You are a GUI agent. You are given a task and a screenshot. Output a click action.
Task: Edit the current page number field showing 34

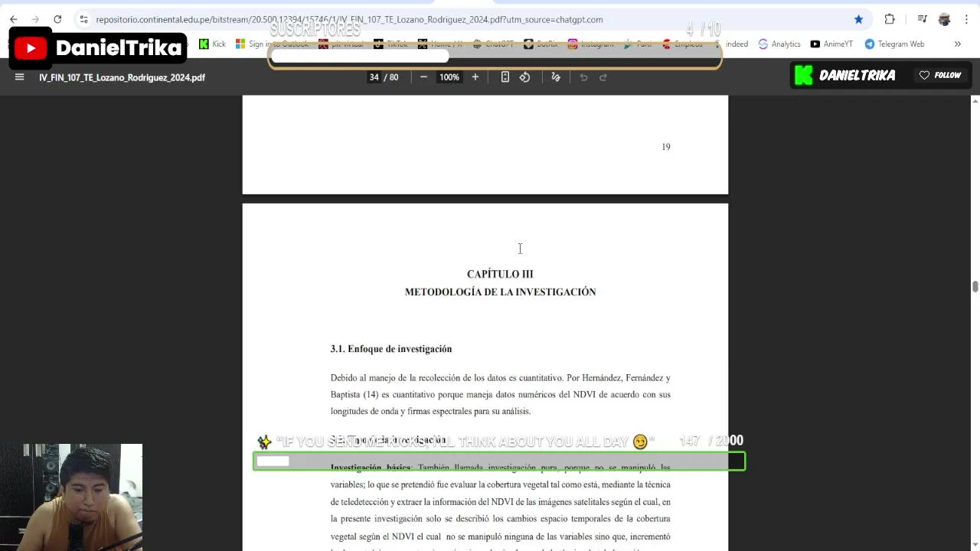point(374,77)
